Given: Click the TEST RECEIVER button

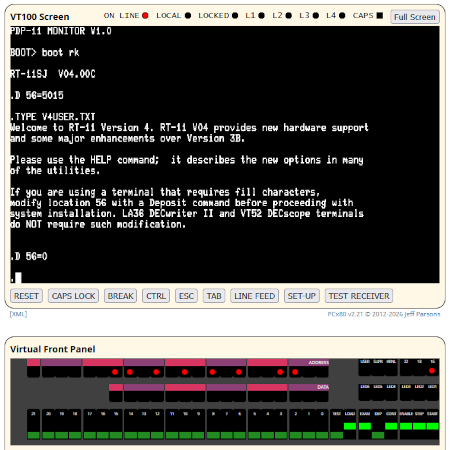Looking at the screenshot, I should [359, 296].
